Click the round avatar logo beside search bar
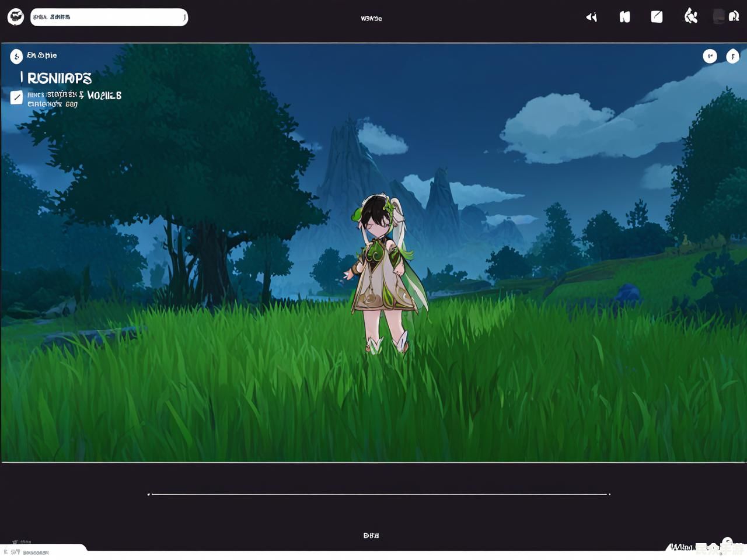The width and height of the screenshot is (747, 560). point(16,17)
